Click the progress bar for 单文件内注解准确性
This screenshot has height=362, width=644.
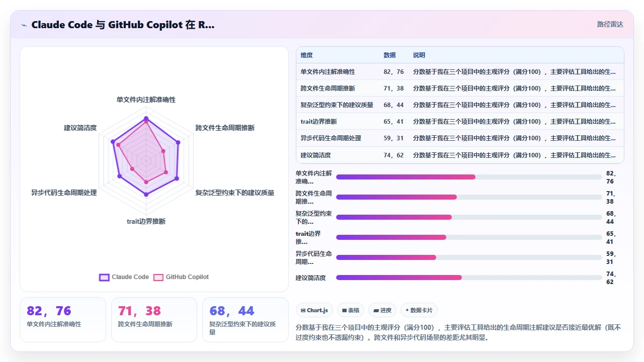(x=469, y=177)
